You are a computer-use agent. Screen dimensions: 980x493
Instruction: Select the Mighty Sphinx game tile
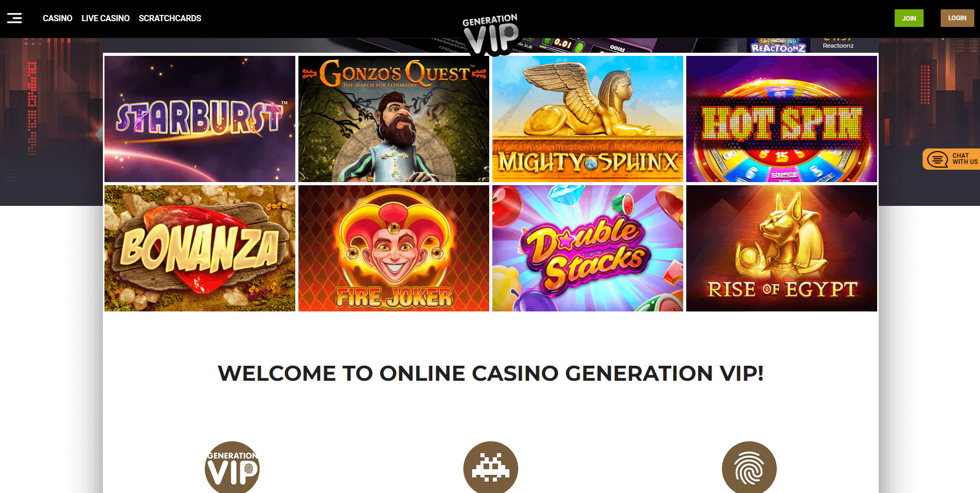587,119
